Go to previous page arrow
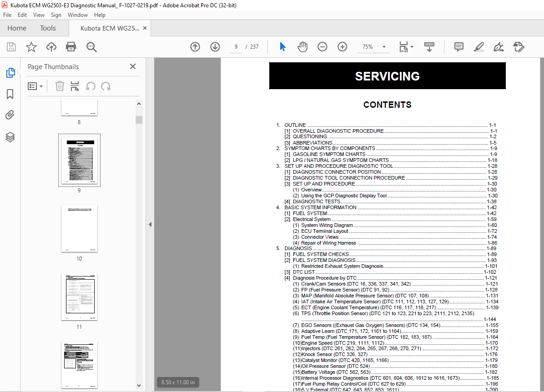 [195, 47]
